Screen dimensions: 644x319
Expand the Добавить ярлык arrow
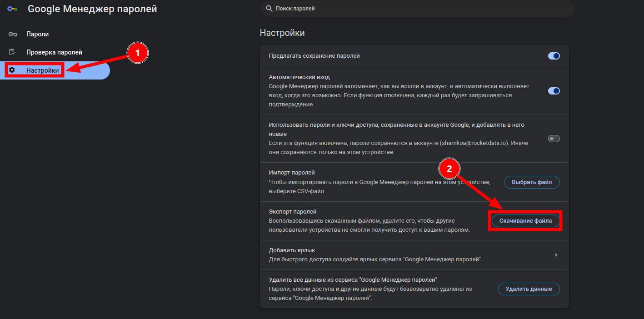click(556, 255)
